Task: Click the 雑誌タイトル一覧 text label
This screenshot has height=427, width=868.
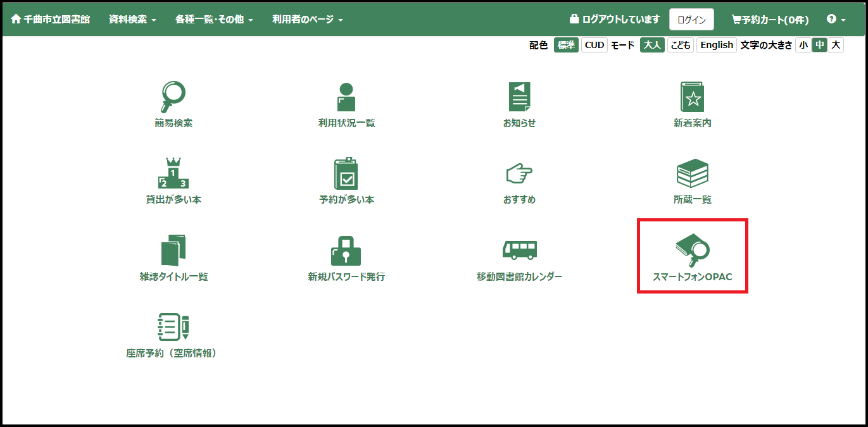Action: 173,277
